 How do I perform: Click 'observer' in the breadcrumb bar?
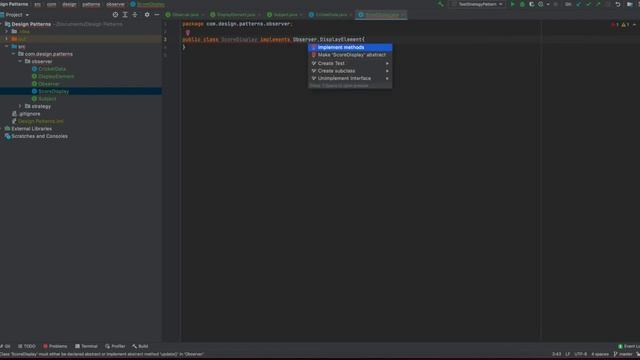point(115,4)
